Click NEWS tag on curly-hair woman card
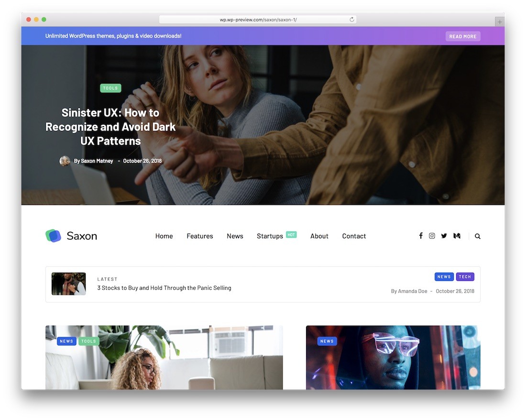Image resolution: width=526 pixels, height=420 pixels. pos(66,341)
